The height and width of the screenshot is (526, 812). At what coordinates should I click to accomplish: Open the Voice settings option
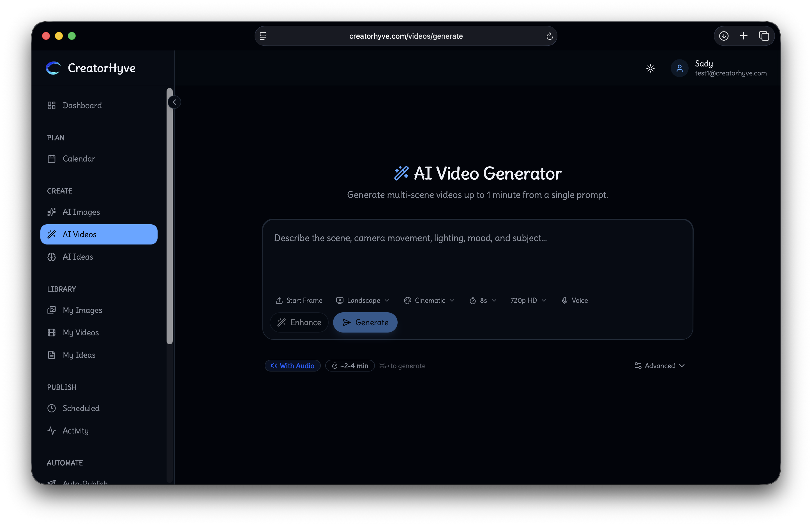574,300
